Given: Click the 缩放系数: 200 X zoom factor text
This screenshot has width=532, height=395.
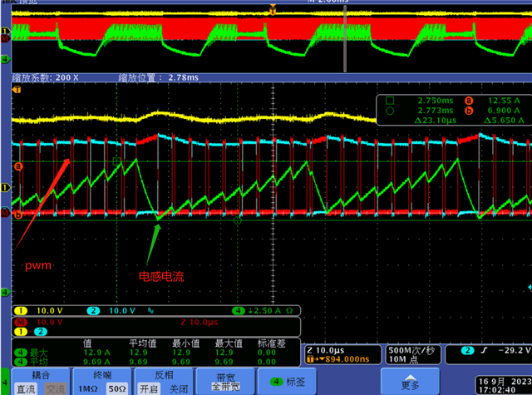Looking at the screenshot, I should tap(46, 77).
